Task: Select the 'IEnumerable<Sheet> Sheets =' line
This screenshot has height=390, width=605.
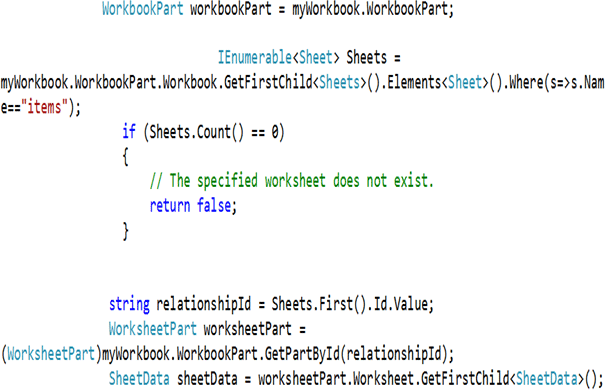Action: [309, 58]
